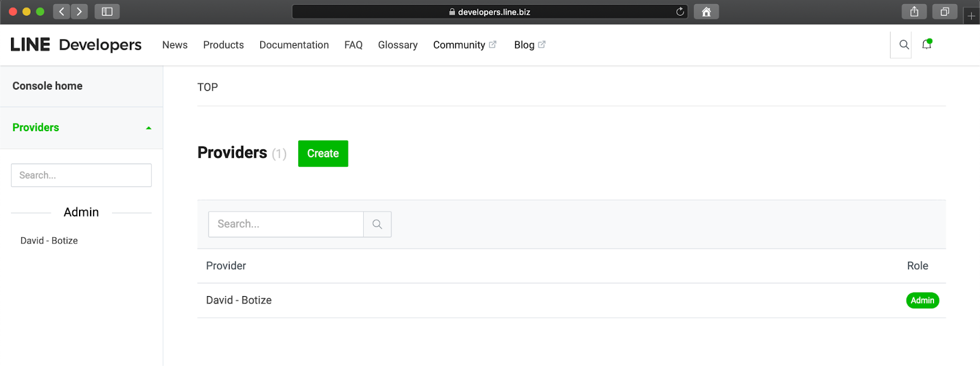Click the developers.line.biz address bar
Viewport: 980px width, 366px height.
tap(489, 12)
